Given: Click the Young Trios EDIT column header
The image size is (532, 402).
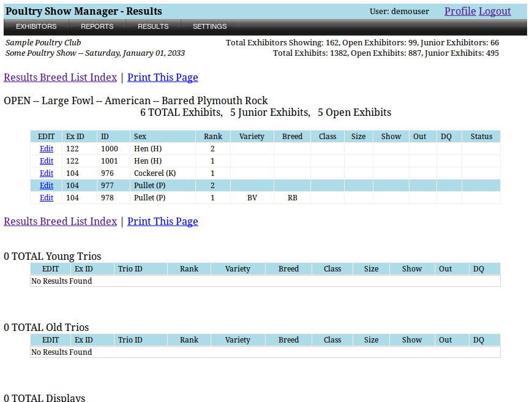Looking at the screenshot, I should (x=50, y=268).
